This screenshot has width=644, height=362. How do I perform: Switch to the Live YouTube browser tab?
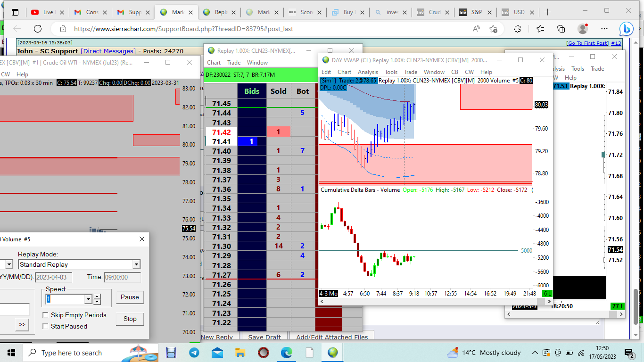click(47, 12)
